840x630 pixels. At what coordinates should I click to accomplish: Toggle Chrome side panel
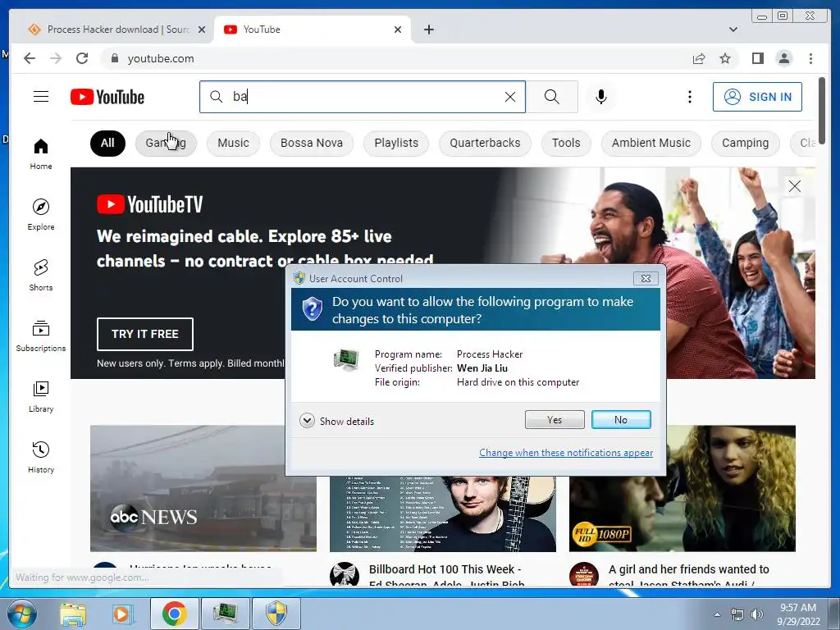(757, 58)
